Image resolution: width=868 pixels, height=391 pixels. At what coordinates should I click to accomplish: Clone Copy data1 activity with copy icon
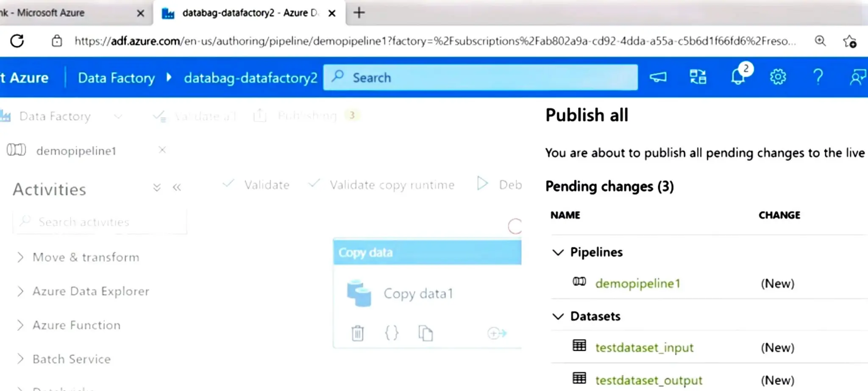coord(426,333)
